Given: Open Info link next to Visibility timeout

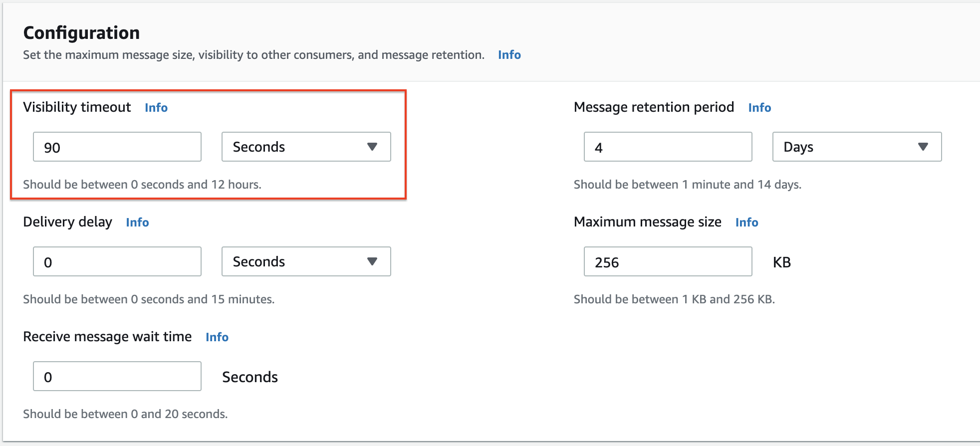Looking at the screenshot, I should [156, 108].
